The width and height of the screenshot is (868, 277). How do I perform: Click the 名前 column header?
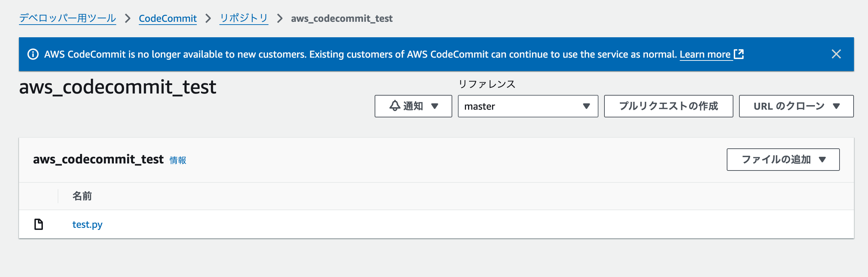tap(82, 196)
